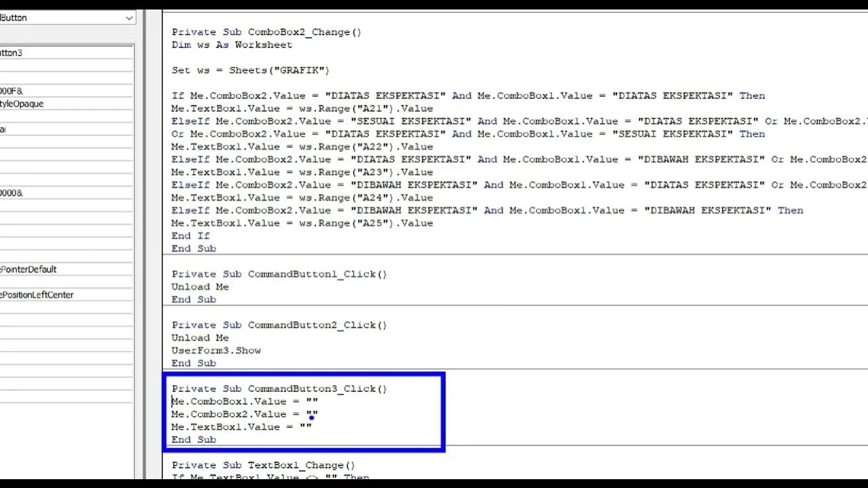Click the first 'If Me.ComboBox2.Value' line
Image resolution: width=868 pixels, height=488 pixels.
468,96
